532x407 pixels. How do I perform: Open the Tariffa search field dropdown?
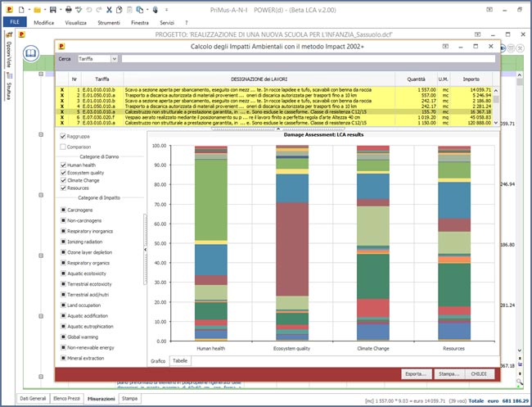(115, 59)
